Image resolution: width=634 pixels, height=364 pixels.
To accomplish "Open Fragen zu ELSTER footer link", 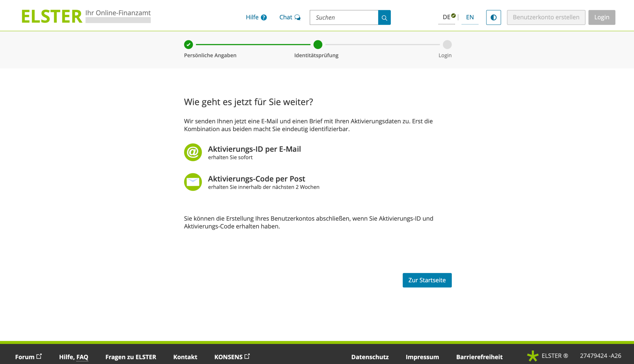I will [x=131, y=357].
